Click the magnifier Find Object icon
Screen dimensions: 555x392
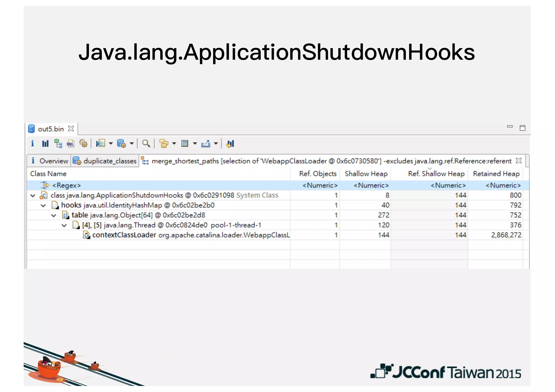pyautogui.click(x=146, y=143)
